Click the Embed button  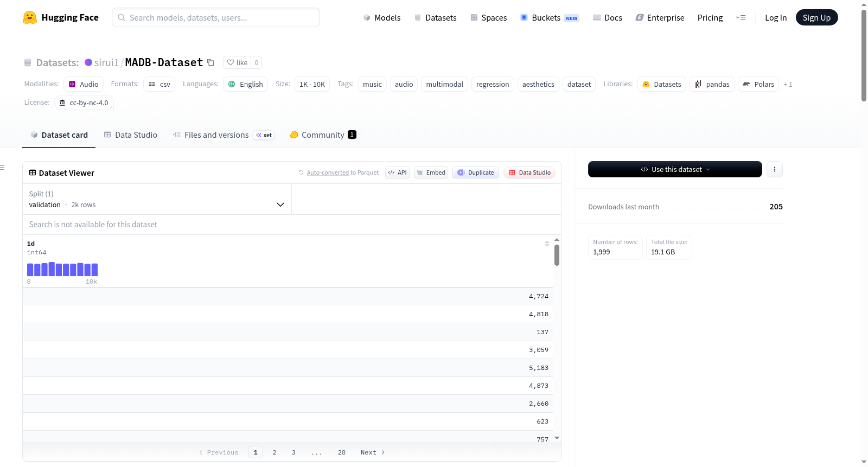(x=431, y=172)
